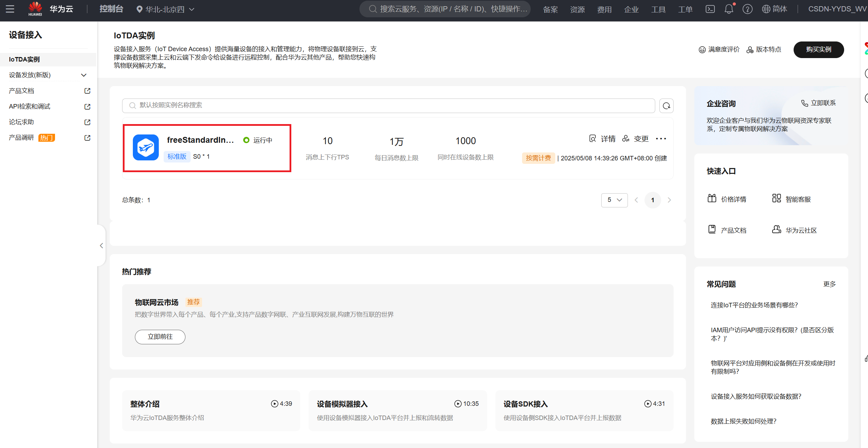This screenshot has height=448, width=868.
Task: Click 满意度评价 link
Action: pos(719,50)
